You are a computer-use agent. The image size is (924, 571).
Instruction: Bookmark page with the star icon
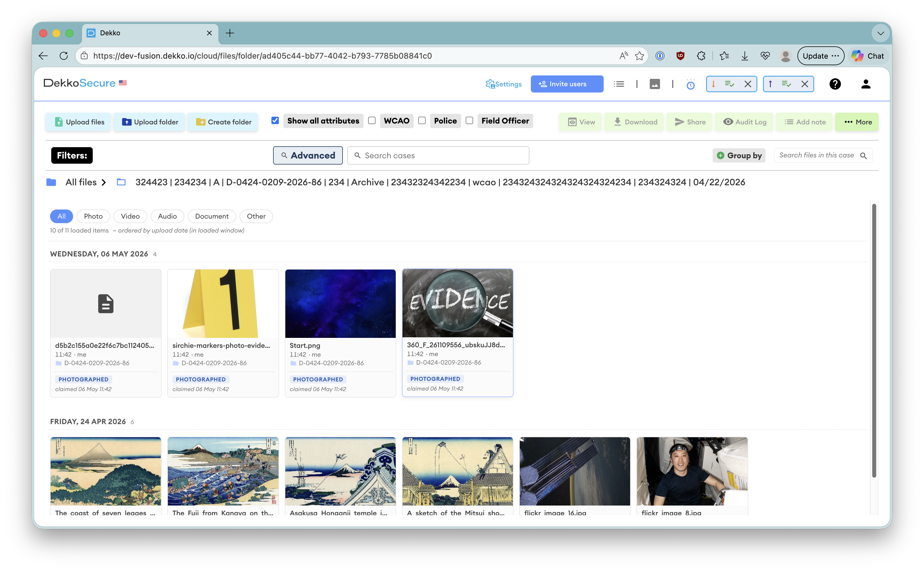click(640, 56)
